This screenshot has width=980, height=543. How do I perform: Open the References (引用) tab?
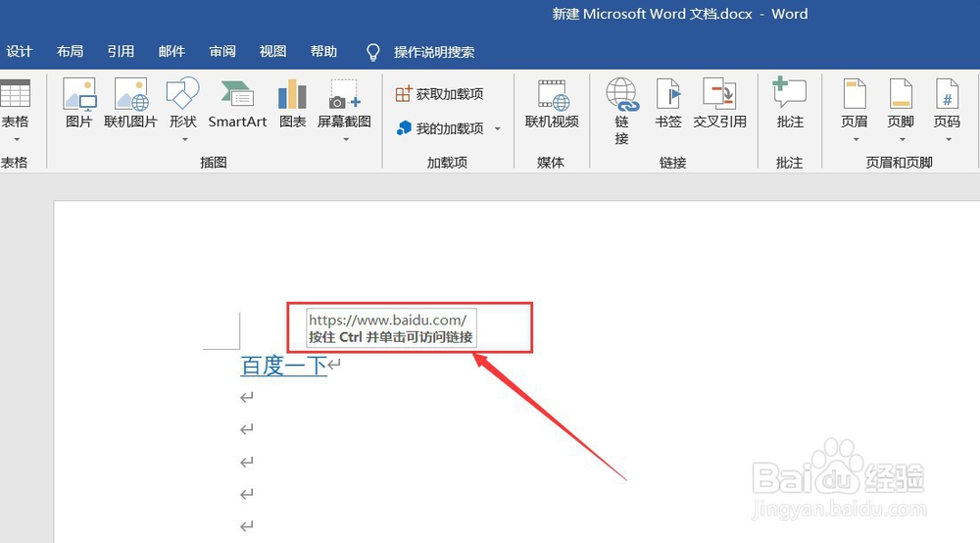point(121,51)
